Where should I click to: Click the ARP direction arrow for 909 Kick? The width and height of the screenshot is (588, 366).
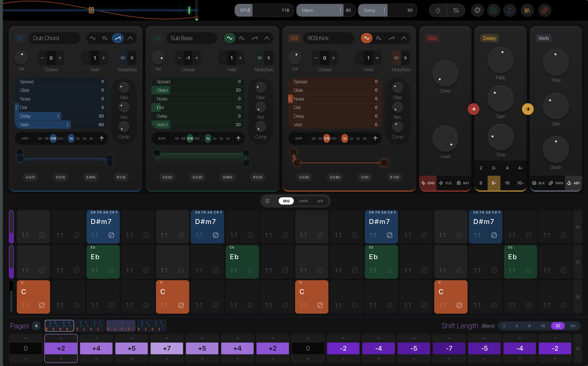click(375, 138)
